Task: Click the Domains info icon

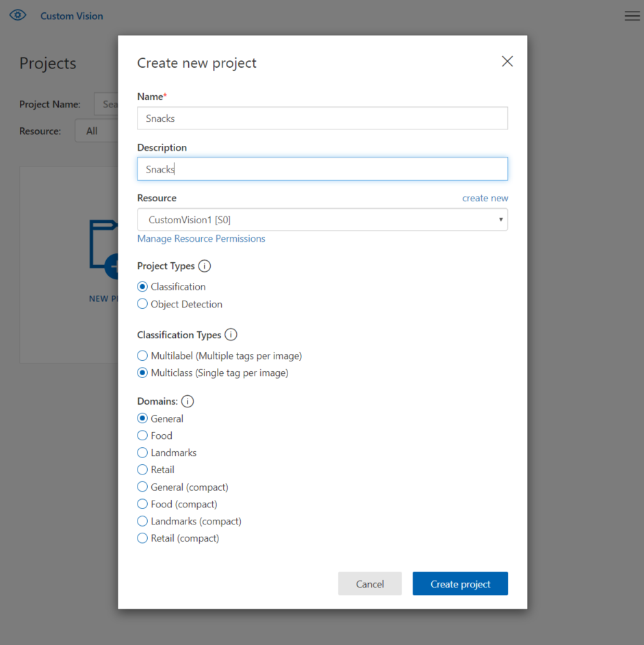Action: [188, 402]
